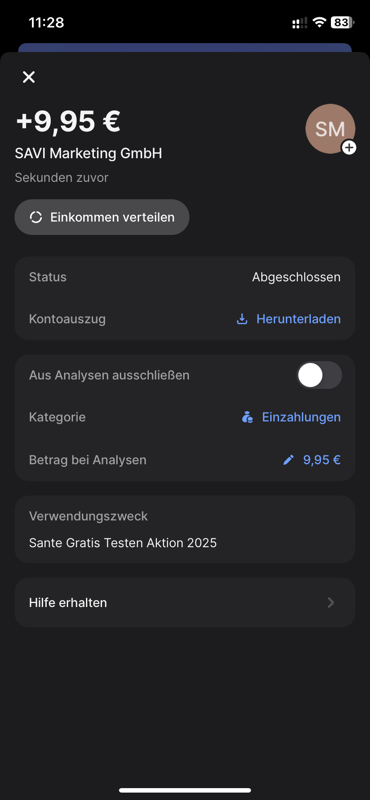Tap the Status Abgeschlossen row

click(x=185, y=278)
